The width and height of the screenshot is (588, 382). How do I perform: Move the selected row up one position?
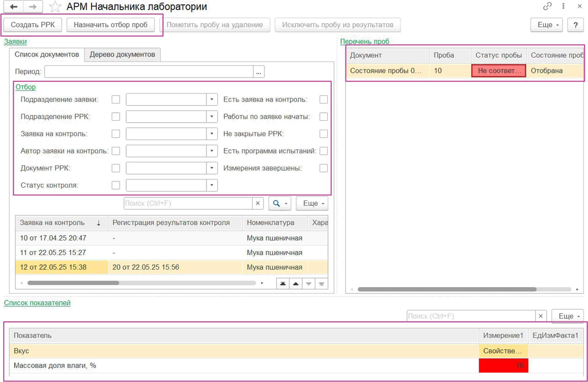pyautogui.click(x=296, y=284)
